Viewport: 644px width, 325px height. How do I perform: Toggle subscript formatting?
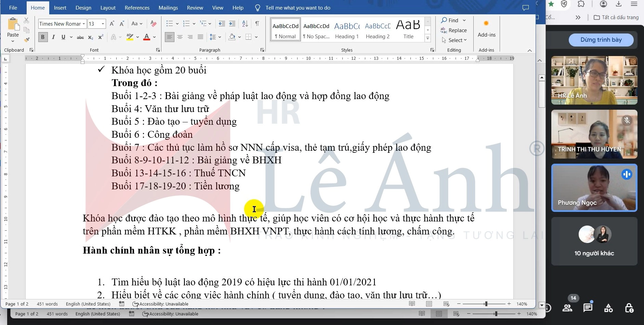[90, 37]
